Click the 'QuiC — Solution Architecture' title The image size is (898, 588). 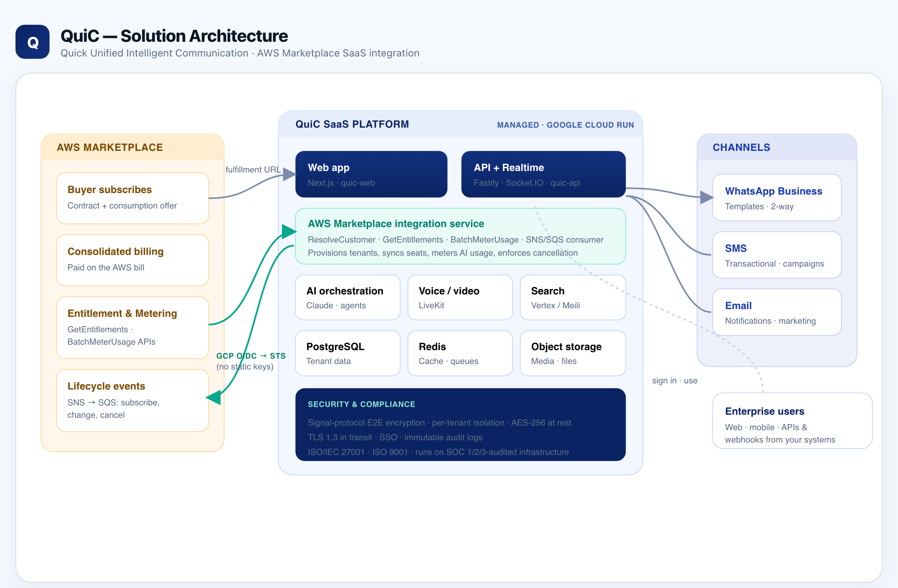point(174,36)
